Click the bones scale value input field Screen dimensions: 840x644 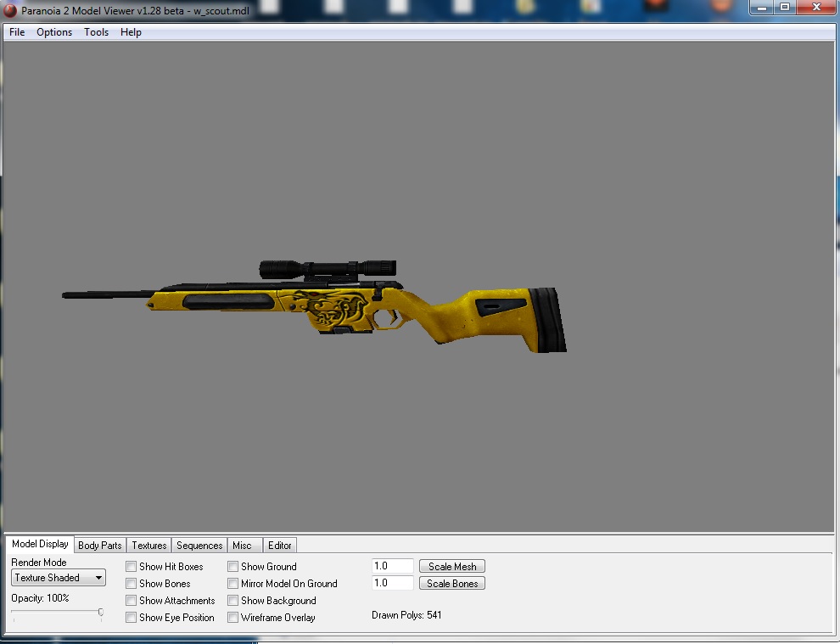[x=392, y=583]
